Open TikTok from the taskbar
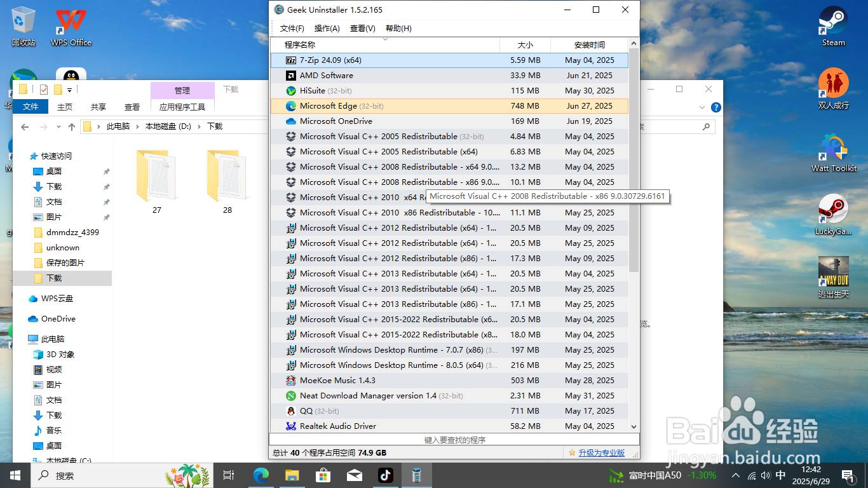Viewport: 868px width, 488px height. [x=385, y=475]
